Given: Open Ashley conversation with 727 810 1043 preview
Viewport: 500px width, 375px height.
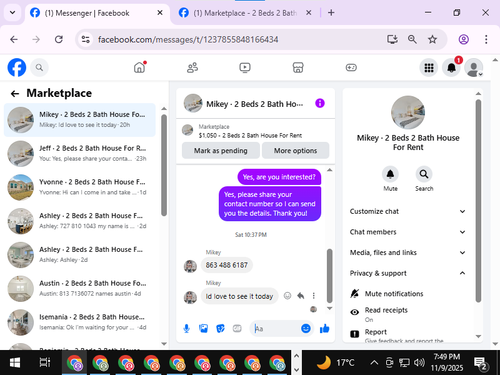Looking at the screenshot, I should coord(80,221).
